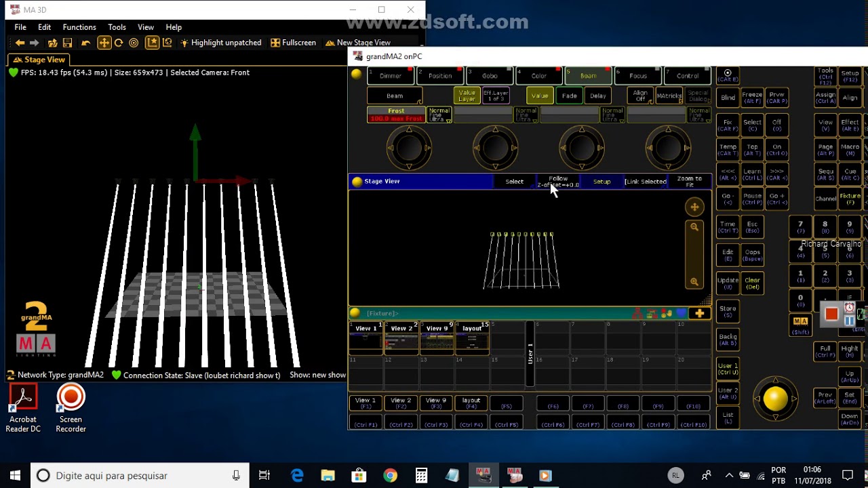This screenshot has height=488, width=868.
Task: Toggle the Highlt key
Action: (x=850, y=352)
